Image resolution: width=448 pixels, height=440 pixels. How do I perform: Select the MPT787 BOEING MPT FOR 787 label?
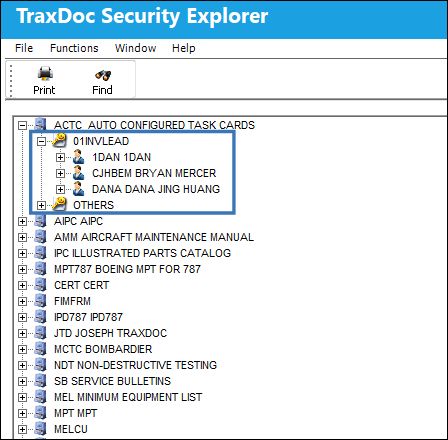(x=127, y=269)
